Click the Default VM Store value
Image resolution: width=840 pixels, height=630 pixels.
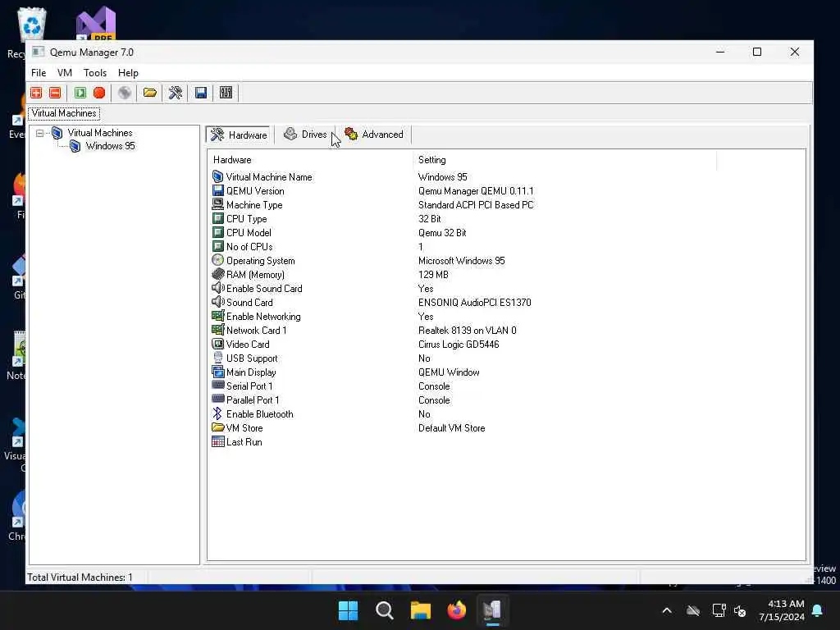pos(452,427)
